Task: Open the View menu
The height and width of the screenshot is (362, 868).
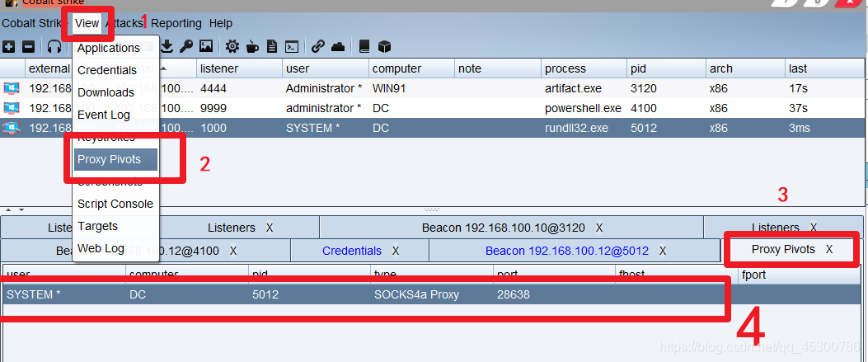Action: 87,23
